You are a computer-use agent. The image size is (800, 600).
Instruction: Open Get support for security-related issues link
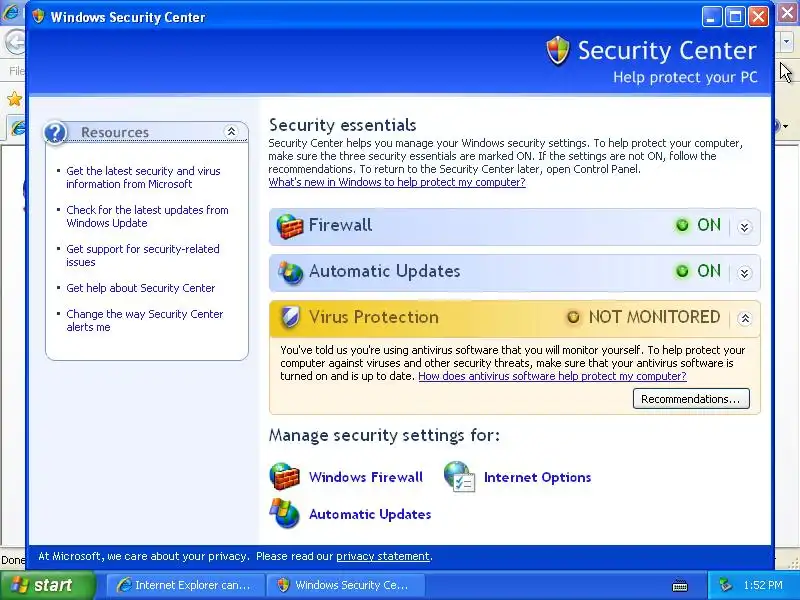point(143,255)
